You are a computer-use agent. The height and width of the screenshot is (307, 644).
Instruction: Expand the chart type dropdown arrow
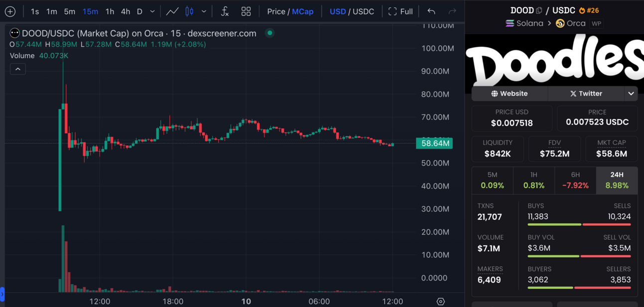point(204,11)
